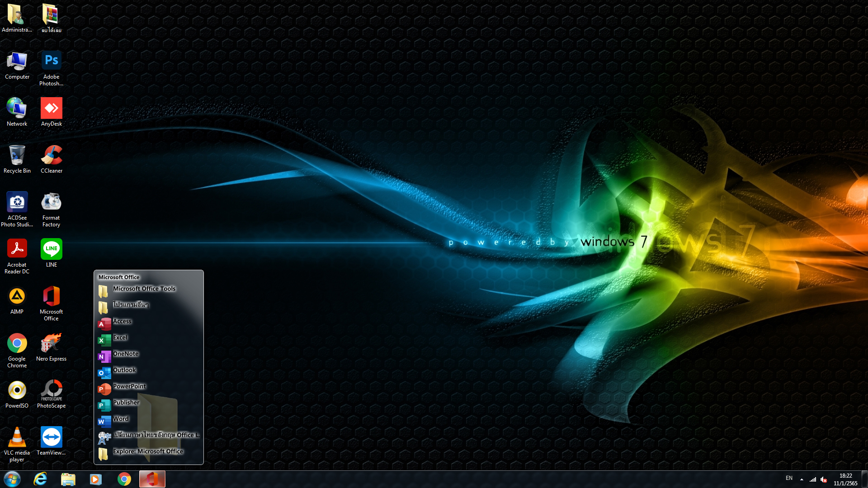The image size is (868, 488).
Task: Select ACDSee Photo Studio icon
Action: 17,210
